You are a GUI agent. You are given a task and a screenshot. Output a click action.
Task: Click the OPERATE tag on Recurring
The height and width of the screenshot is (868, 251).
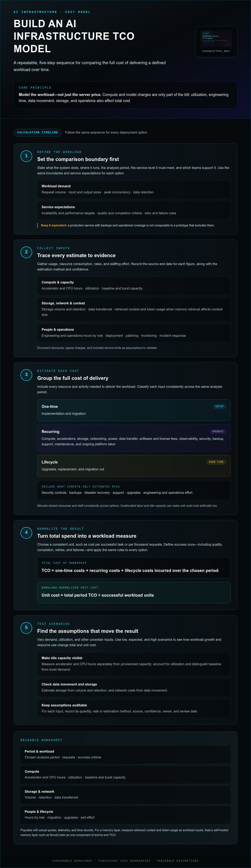point(218,431)
